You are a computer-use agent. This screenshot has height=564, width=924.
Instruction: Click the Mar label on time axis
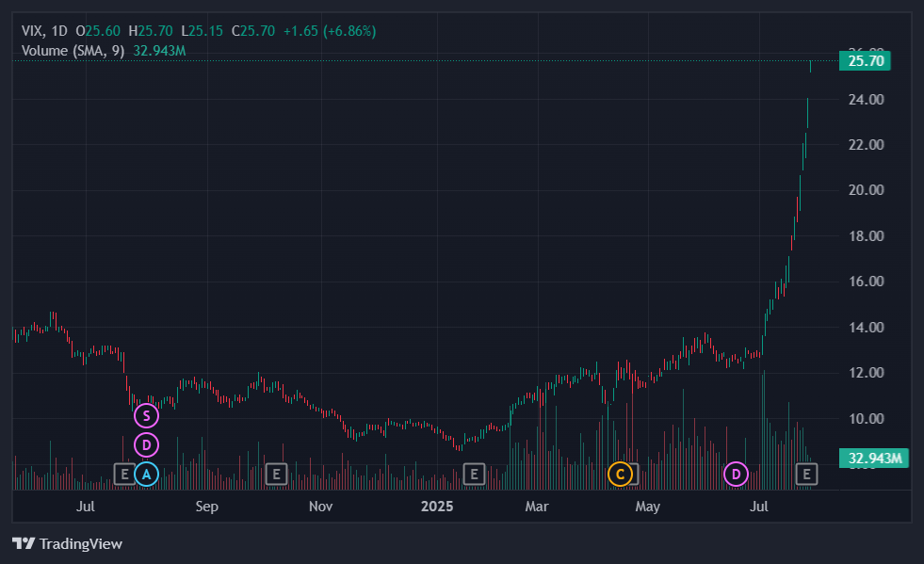point(537,507)
